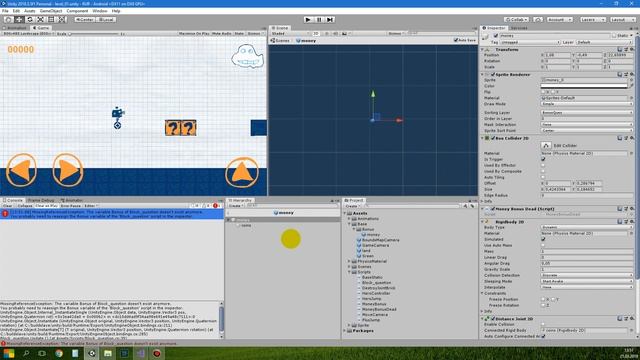Open the Body Type dropdown

pos(587,227)
